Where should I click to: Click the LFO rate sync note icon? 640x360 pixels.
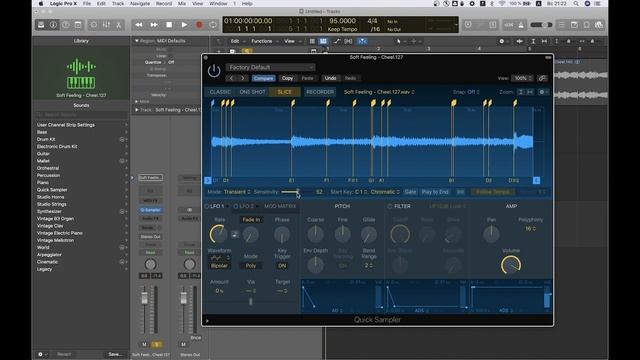[235, 235]
